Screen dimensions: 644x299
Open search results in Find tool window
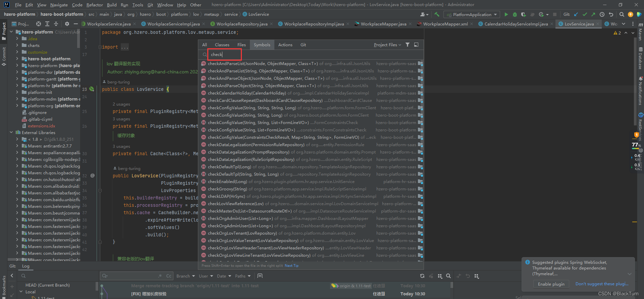[416, 45]
